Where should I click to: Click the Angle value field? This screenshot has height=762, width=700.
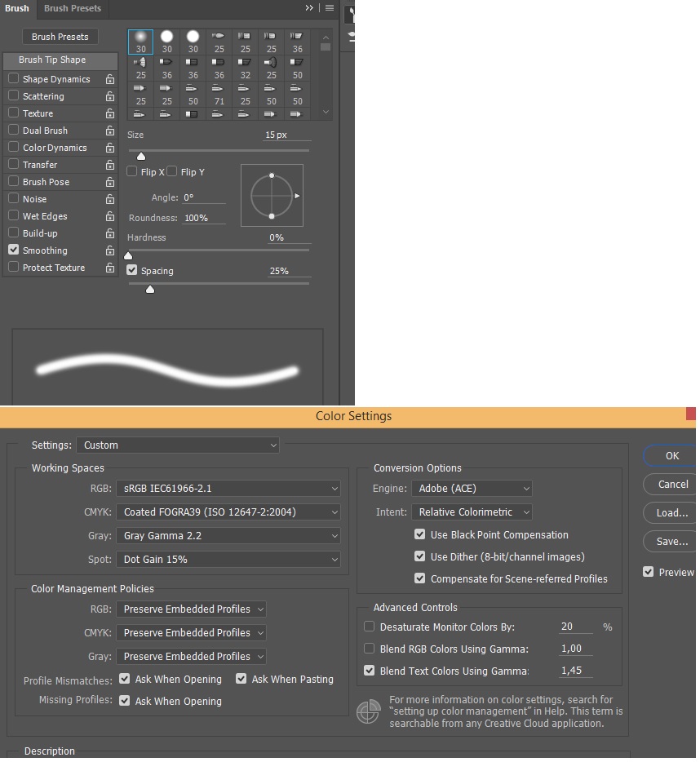204,197
